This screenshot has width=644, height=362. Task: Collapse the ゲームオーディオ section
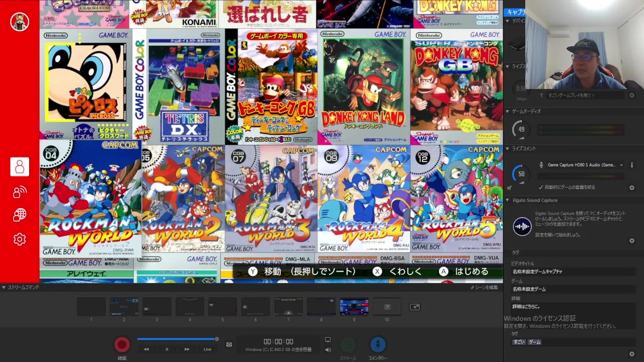(x=508, y=111)
